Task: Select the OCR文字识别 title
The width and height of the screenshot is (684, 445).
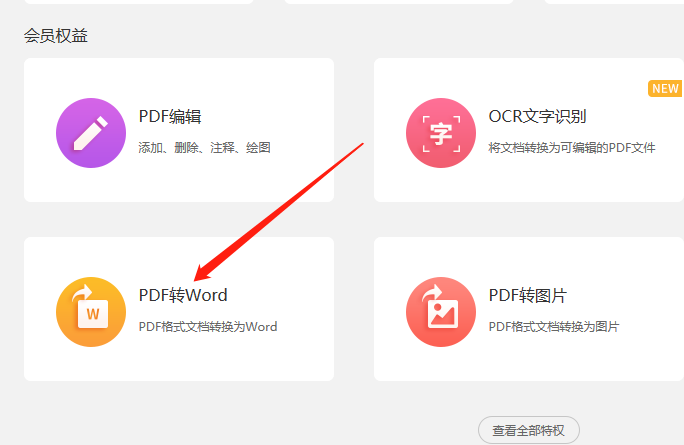Action: coord(537,116)
